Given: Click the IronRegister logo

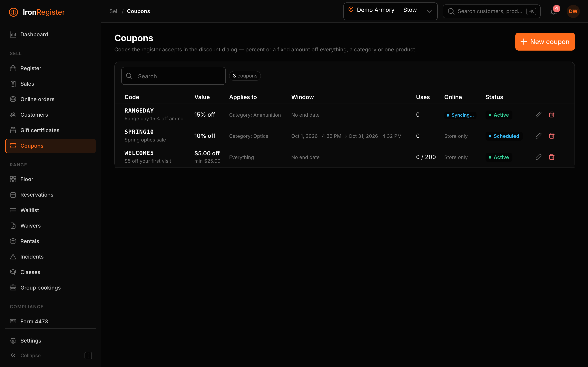Looking at the screenshot, I should point(37,12).
